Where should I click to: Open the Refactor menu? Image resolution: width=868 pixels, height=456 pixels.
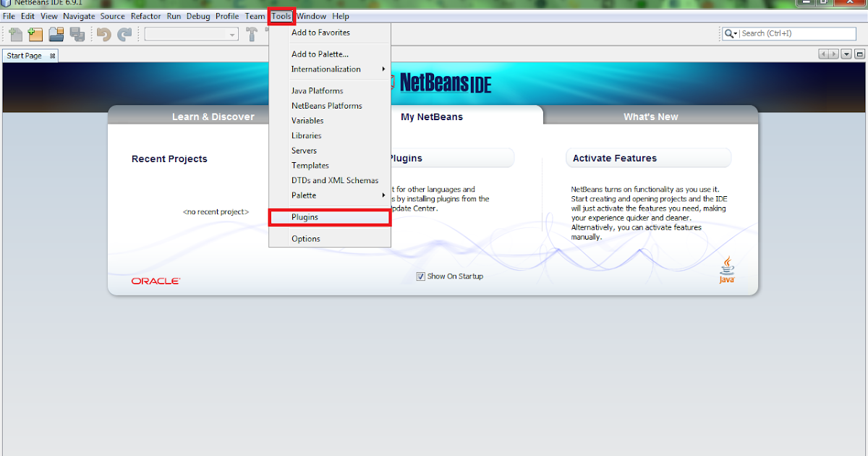coord(146,16)
